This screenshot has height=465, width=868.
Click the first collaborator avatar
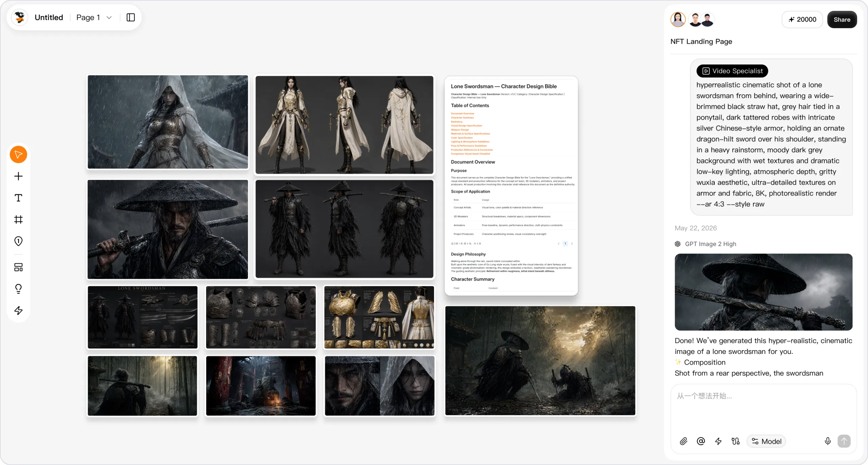678,19
